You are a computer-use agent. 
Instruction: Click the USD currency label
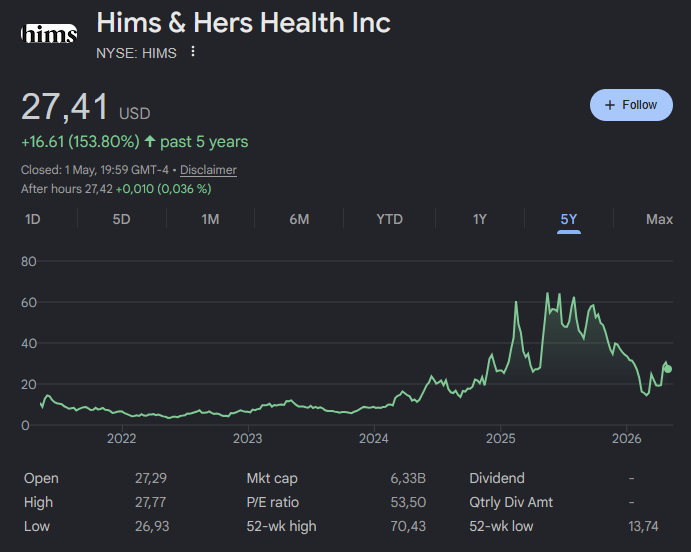134,114
